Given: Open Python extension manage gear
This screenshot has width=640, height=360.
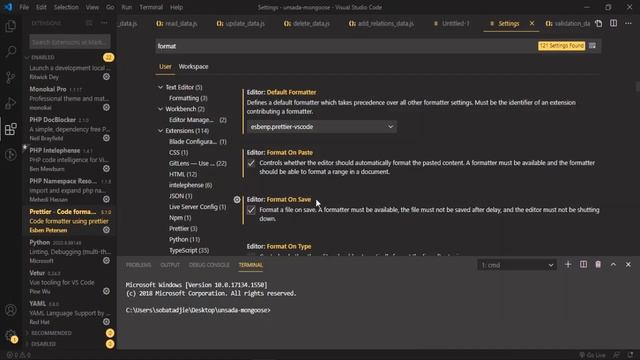Looking at the screenshot, I should (x=106, y=260).
